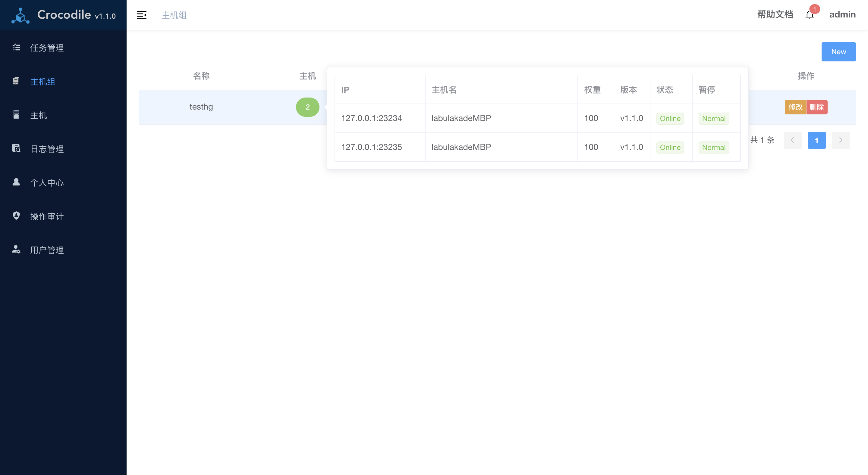The height and width of the screenshot is (475, 868).
Task: Open notifications via the bell icon
Action: pos(809,15)
